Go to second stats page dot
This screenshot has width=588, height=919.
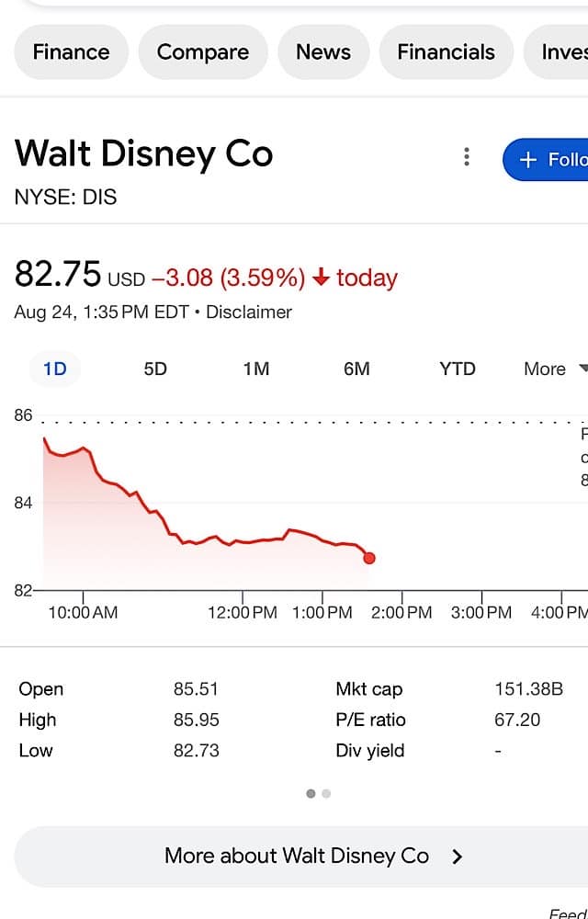coord(326,794)
